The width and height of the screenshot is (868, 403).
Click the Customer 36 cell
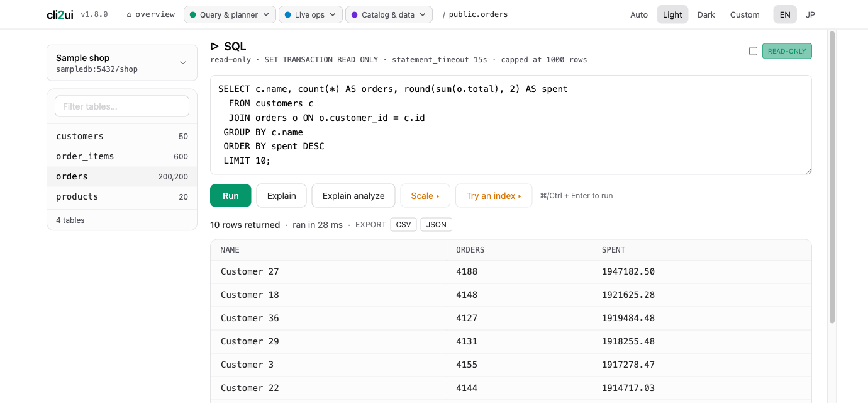click(250, 318)
